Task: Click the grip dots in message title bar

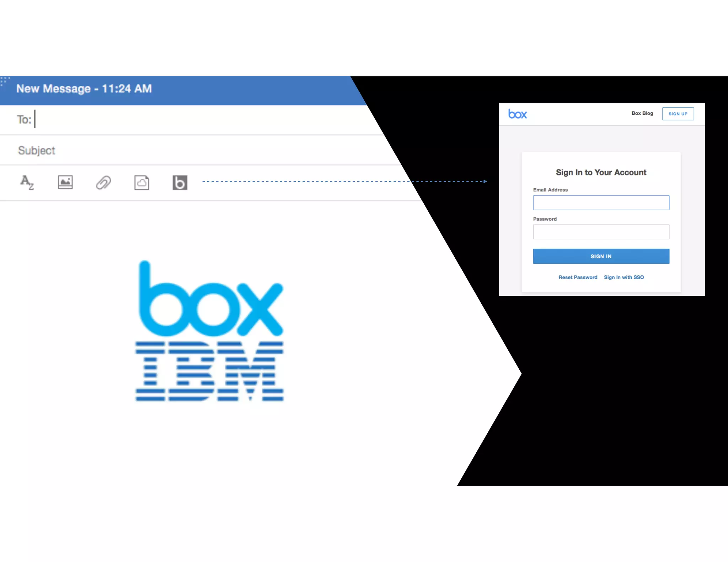Action: tap(5, 81)
